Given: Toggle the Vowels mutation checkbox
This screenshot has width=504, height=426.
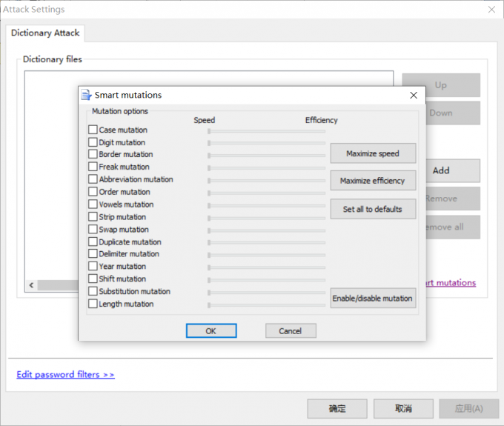Looking at the screenshot, I should (93, 204).
